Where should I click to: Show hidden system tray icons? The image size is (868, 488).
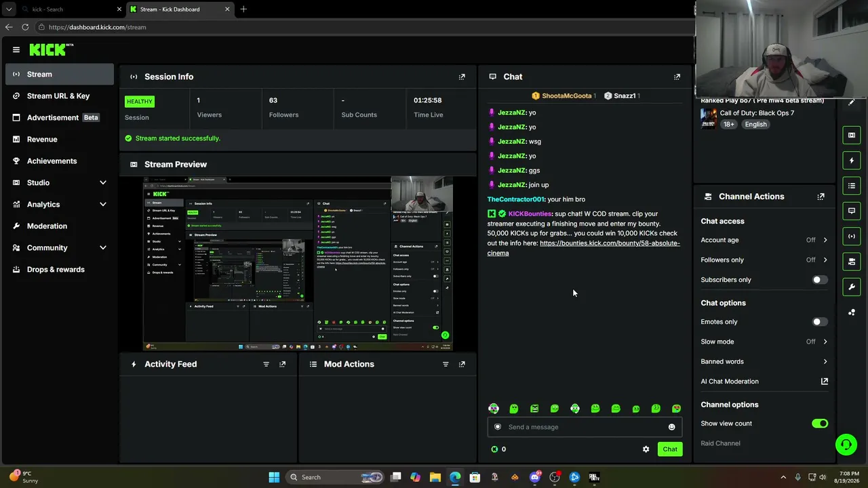click(x=783, y=477)
